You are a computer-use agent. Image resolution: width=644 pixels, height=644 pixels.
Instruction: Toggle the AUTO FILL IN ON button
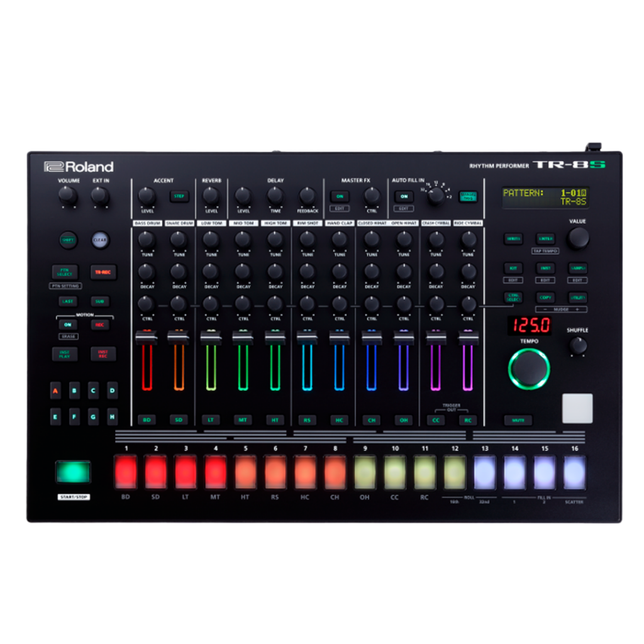(x=404, y=196)
